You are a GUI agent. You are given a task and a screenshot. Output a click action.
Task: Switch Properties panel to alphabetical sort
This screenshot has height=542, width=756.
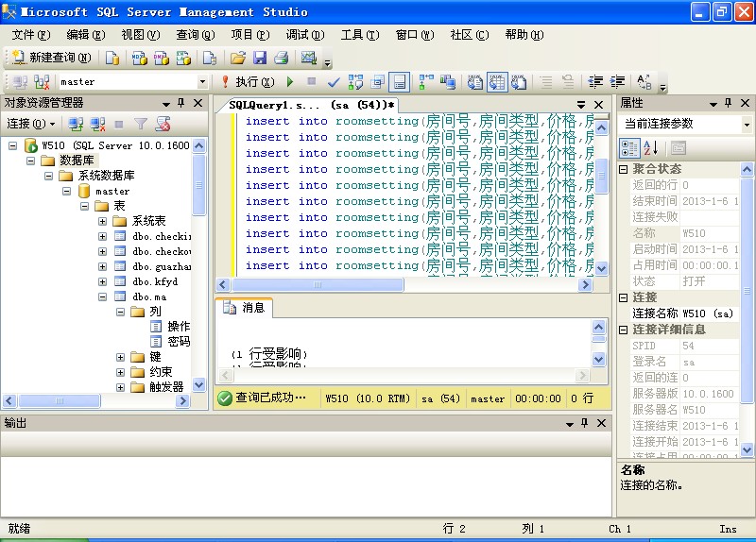(x=651, y=147)
